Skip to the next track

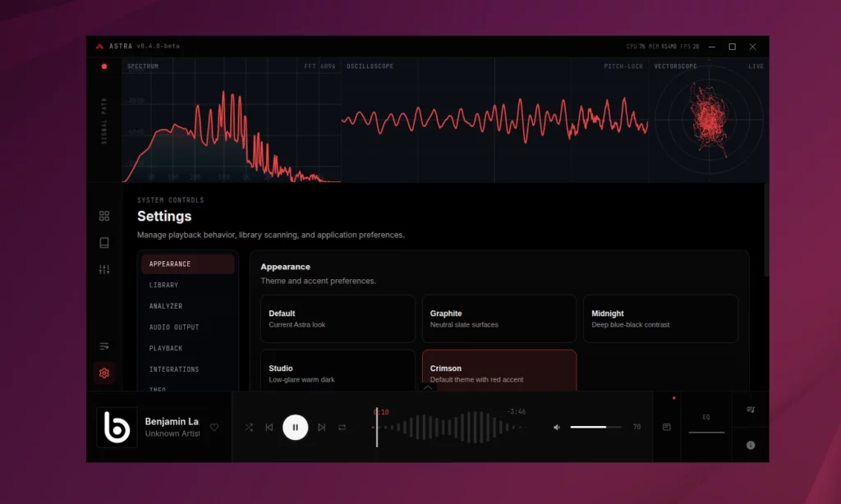pyautogui.click(x=321, y=428)
